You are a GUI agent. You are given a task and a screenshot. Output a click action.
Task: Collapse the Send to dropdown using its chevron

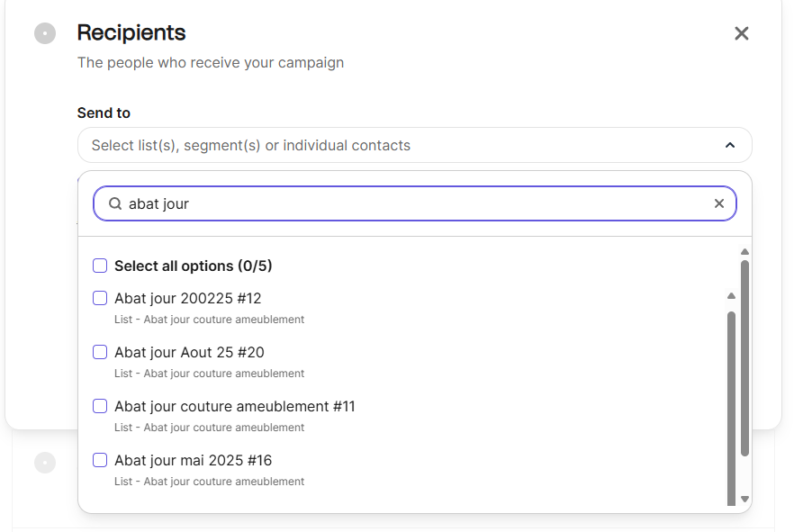(730, 145)
